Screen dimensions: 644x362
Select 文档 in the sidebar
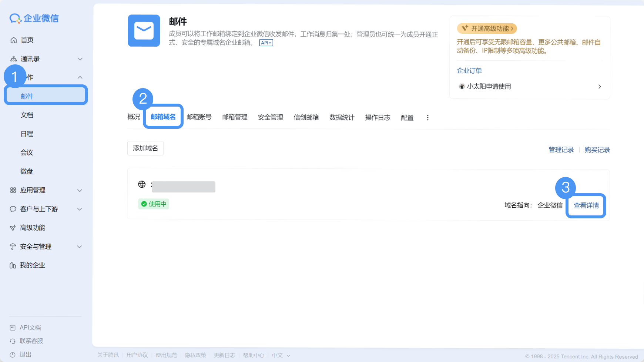click(27, 115)
